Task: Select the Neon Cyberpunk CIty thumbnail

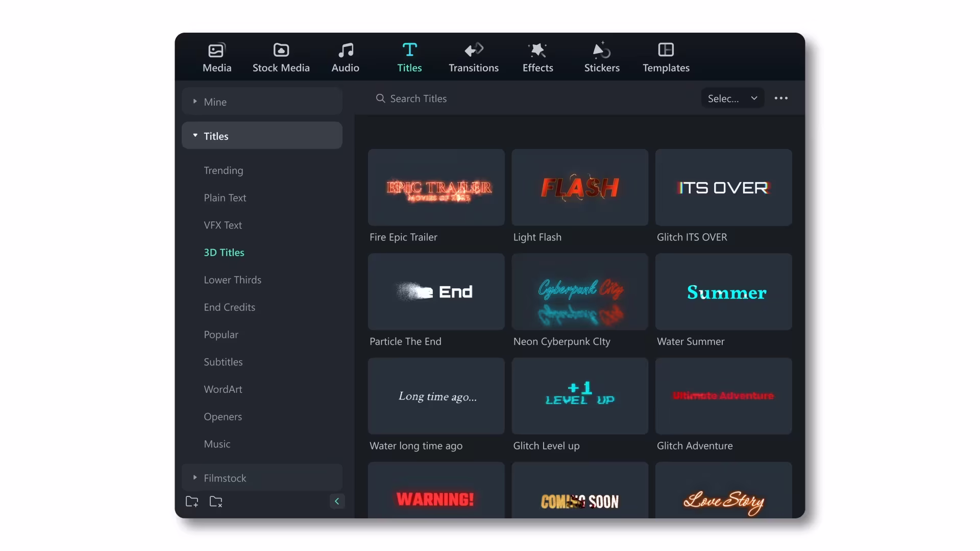Action: [580, 292]
